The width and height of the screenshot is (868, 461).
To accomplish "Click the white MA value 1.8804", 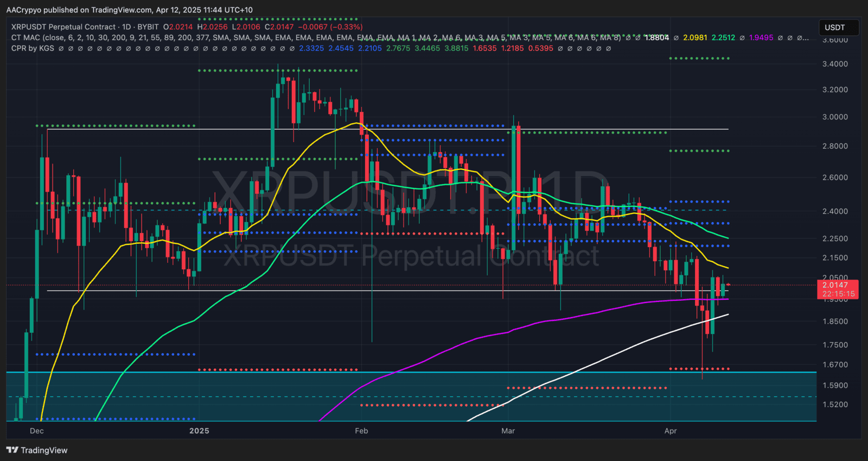I will [656, 37].
